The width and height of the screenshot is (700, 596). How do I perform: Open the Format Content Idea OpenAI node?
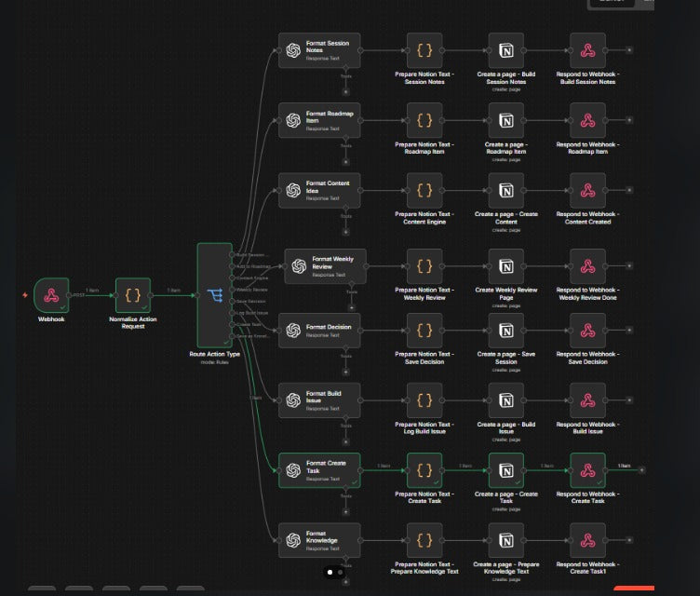click(319, 191)
